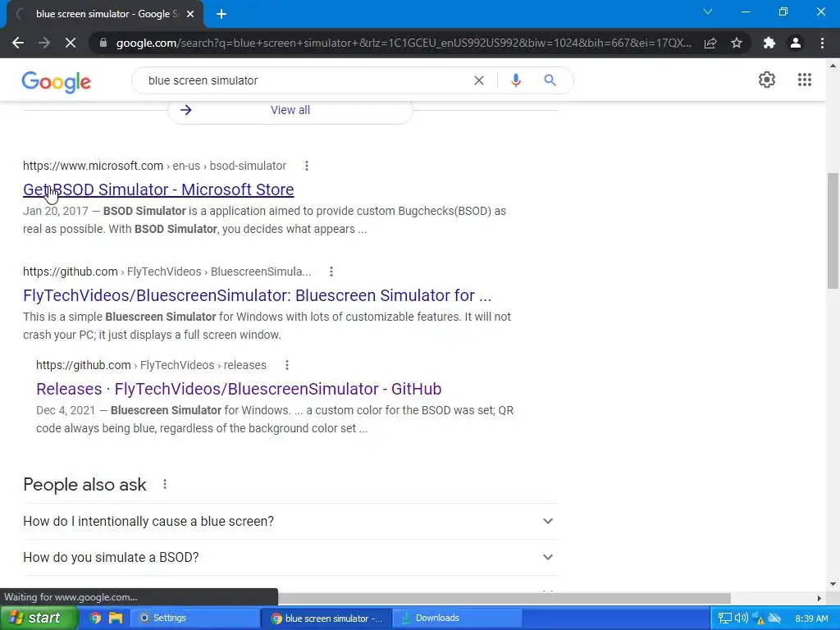This screenshot has height=630, width=840.
Task: Open the network tray icon
Action: point(724,618)
